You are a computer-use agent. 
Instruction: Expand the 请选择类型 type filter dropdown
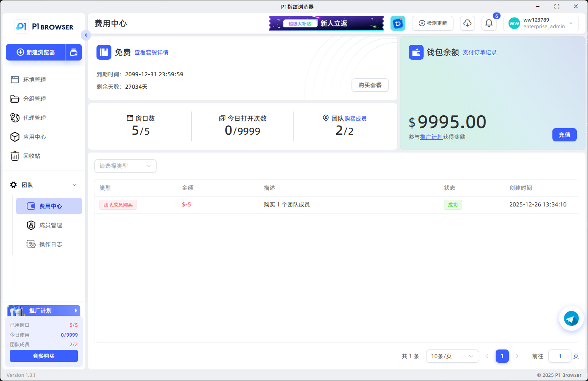125,166
